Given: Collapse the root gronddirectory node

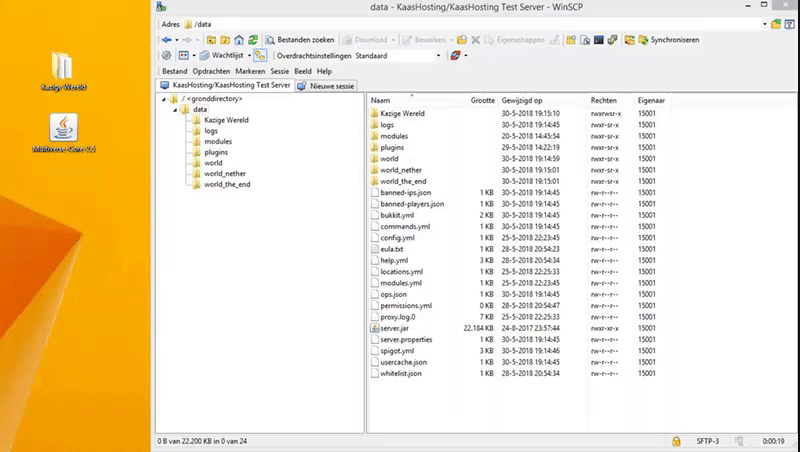Looking at the screenshot, I should [x=164, y=99].
